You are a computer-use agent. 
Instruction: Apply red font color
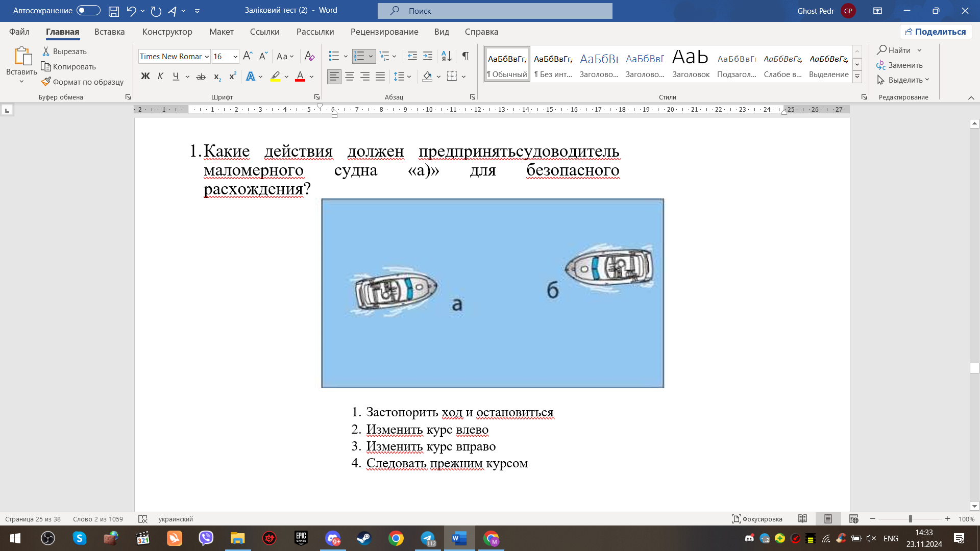pos(300,77)
